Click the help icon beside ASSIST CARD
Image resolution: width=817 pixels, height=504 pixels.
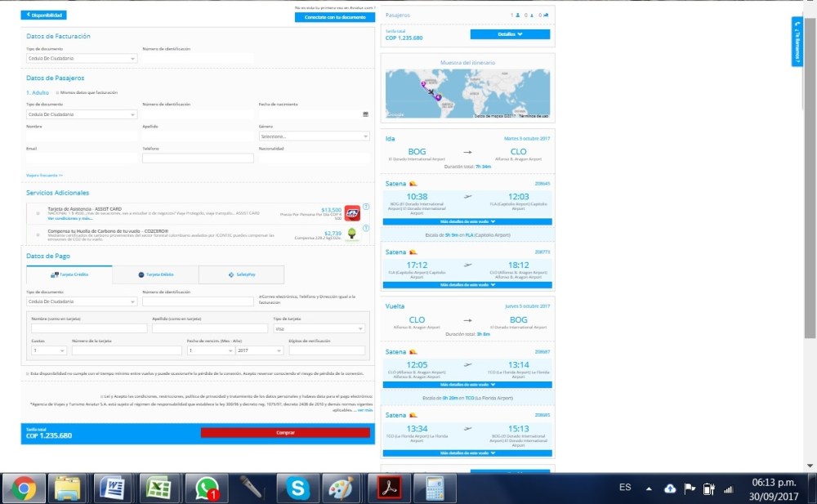tap(366, 207)
